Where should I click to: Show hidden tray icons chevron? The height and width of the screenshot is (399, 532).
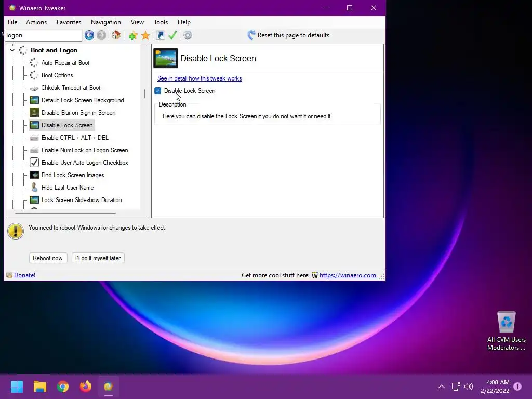click(x=442, y=387)
